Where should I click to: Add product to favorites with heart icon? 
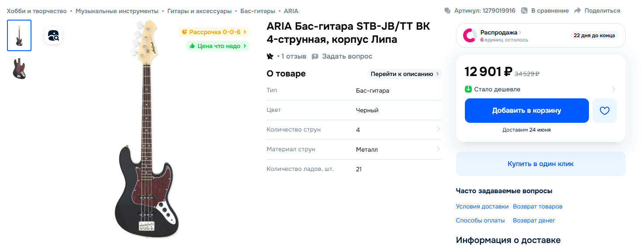tap(605, 111)
